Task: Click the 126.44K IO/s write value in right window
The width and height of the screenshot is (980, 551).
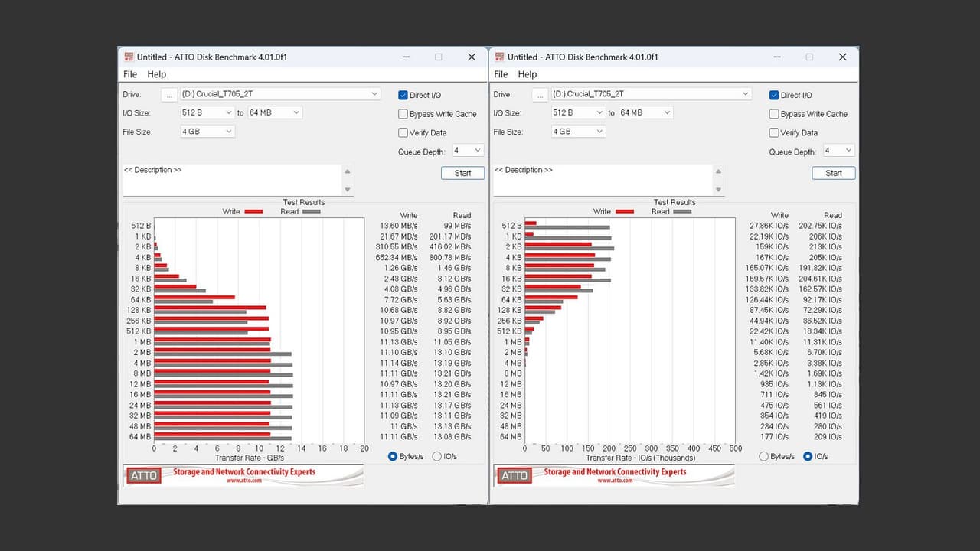Action: tap(766, 300)
